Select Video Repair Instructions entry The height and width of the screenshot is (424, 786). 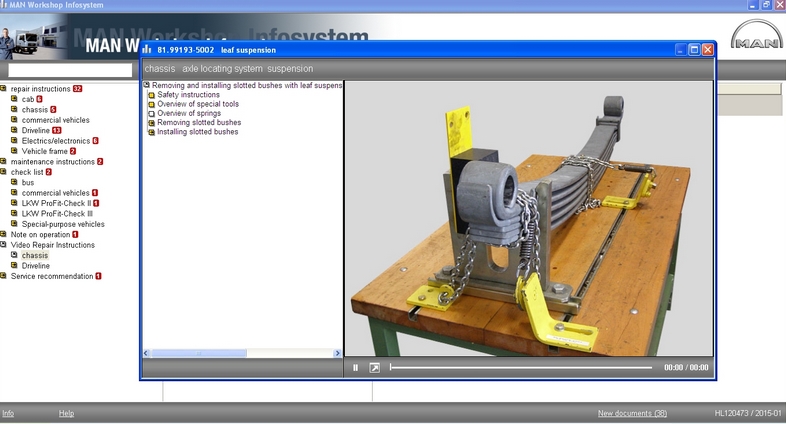pos(53,245)
